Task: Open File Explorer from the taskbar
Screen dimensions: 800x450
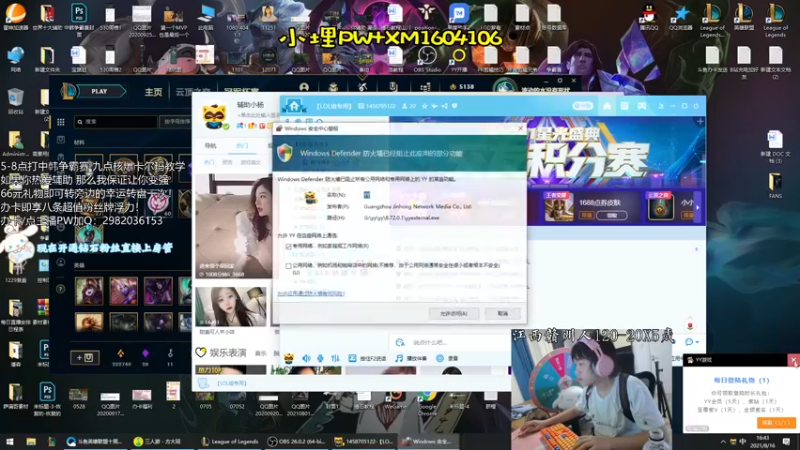Action: point(31,441)
